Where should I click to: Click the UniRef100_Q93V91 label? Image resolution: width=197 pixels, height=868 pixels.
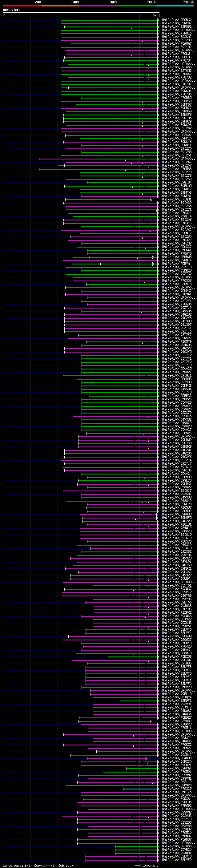177,704
